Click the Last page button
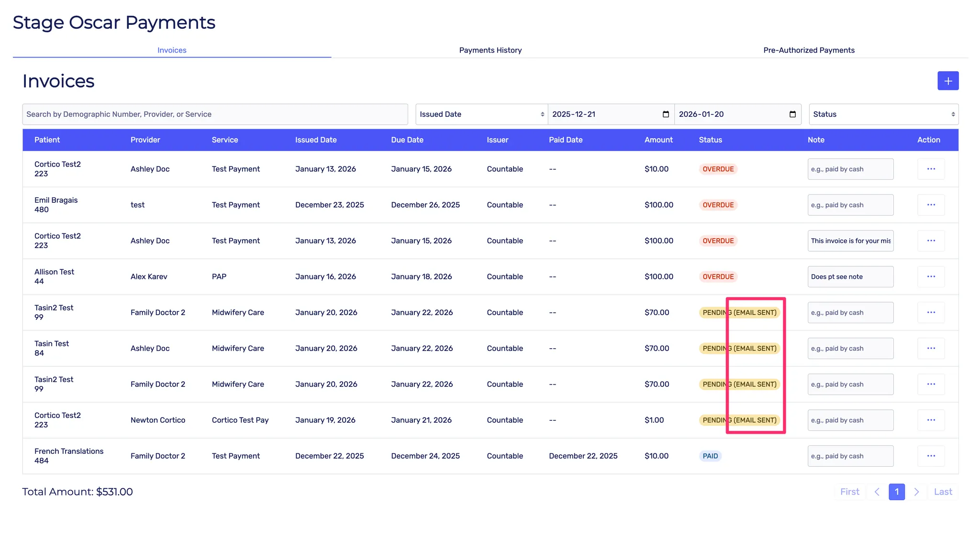Image resolution: width=980 pixels, height=539 pixels. [943, 492]
